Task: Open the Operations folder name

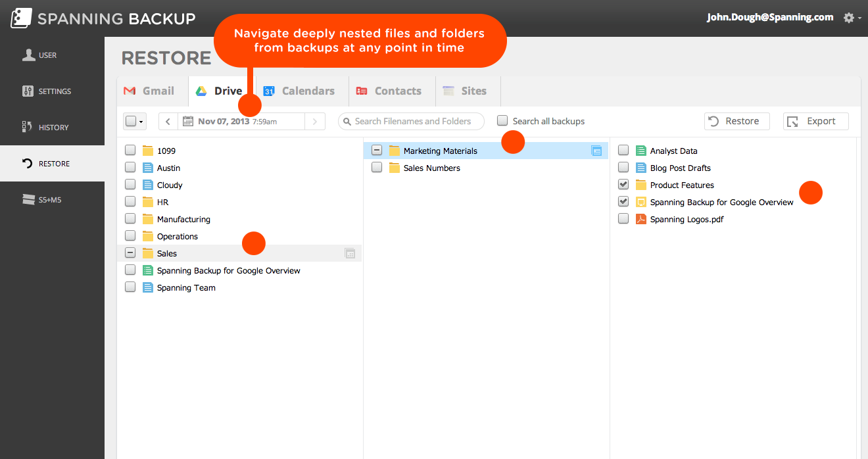Action: pos(178,237)
